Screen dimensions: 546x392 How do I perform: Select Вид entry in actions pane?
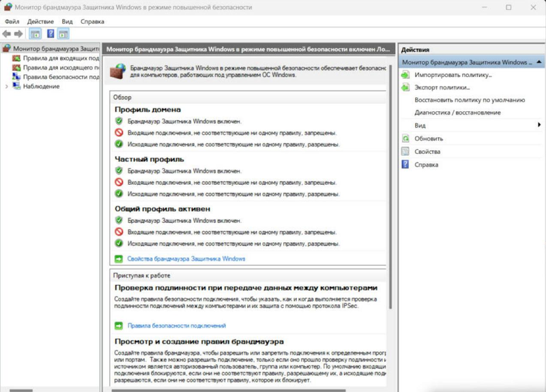420,125
